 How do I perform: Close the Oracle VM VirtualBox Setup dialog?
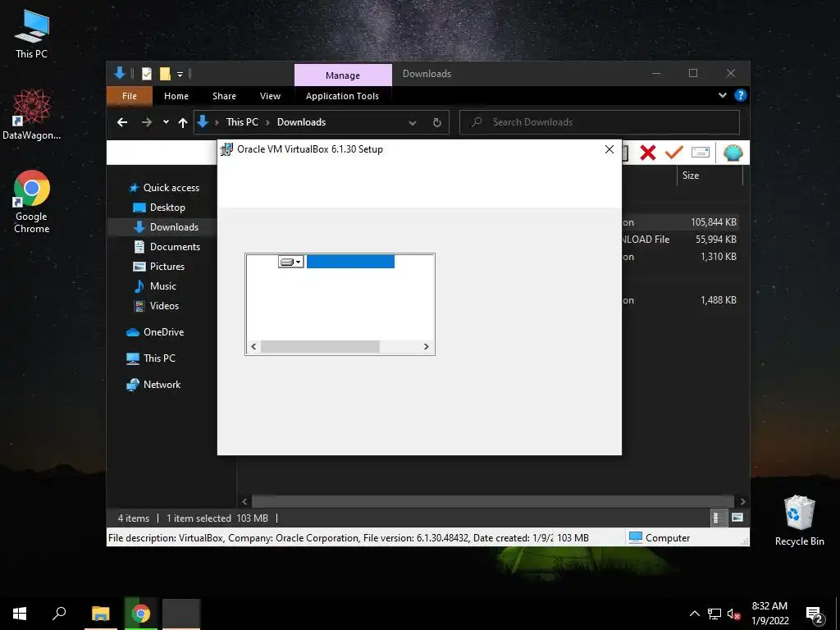tap(609, 149)
